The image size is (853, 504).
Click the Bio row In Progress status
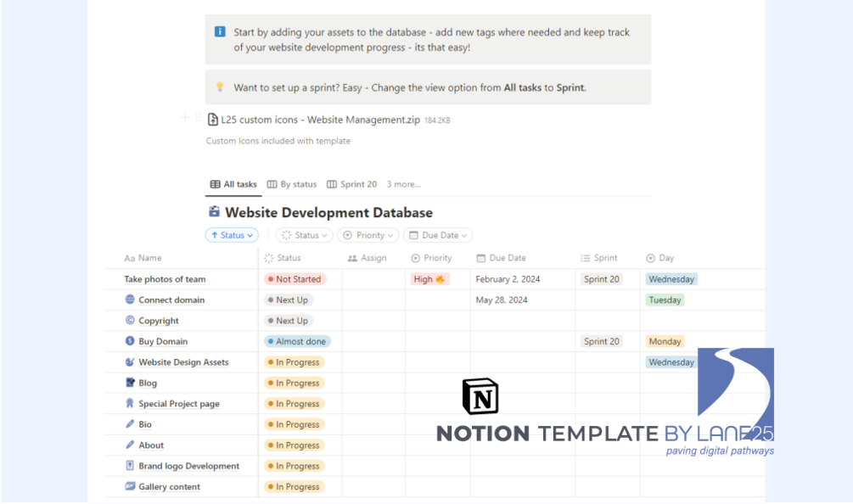coord(294,424)
